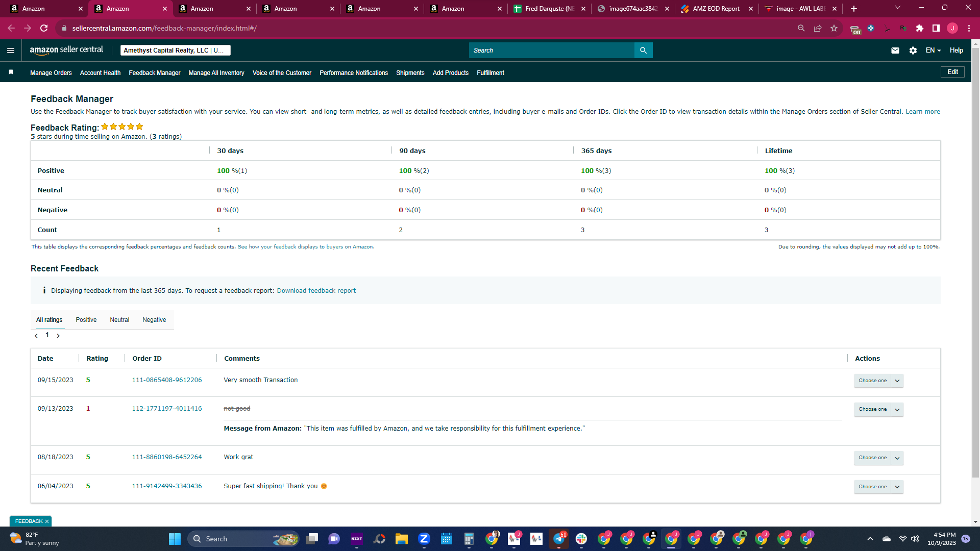
Task: Focus the Seller Central search field
Action: click(552, 50)
